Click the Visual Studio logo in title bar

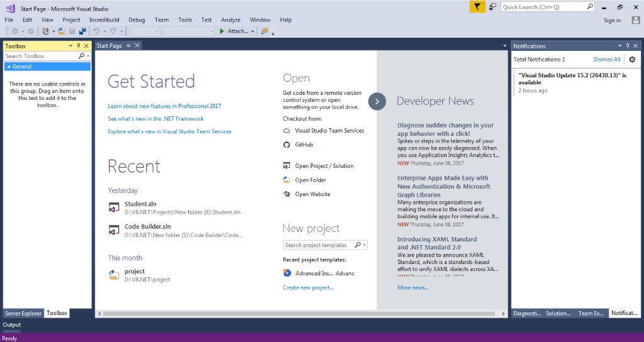point(11,8)
